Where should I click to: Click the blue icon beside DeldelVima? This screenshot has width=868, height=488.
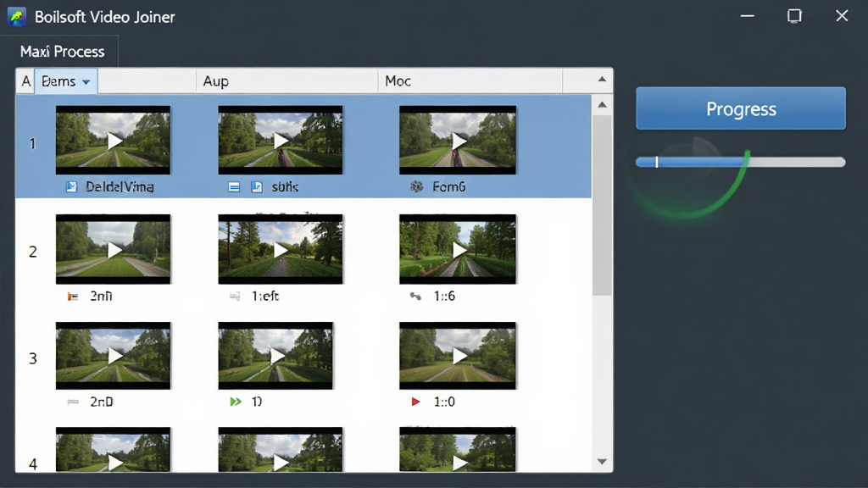(x=71, y=187)
